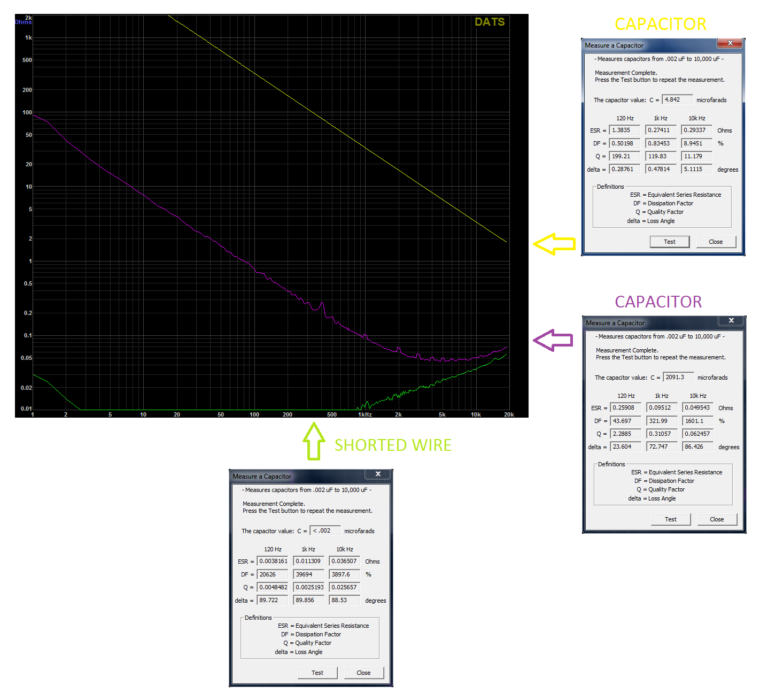Click the delta field reading 23.604
760x700 pixels.
(626, 447)
